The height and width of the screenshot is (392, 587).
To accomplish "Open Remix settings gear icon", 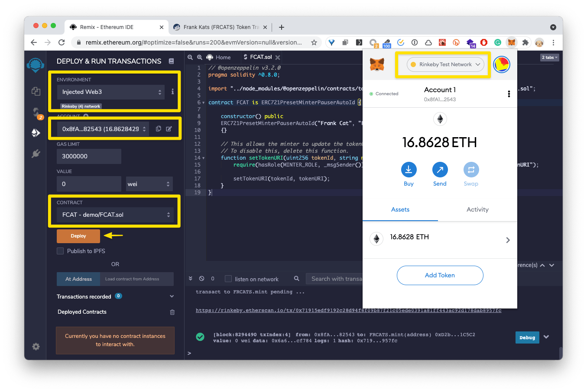I will (36, 346).
